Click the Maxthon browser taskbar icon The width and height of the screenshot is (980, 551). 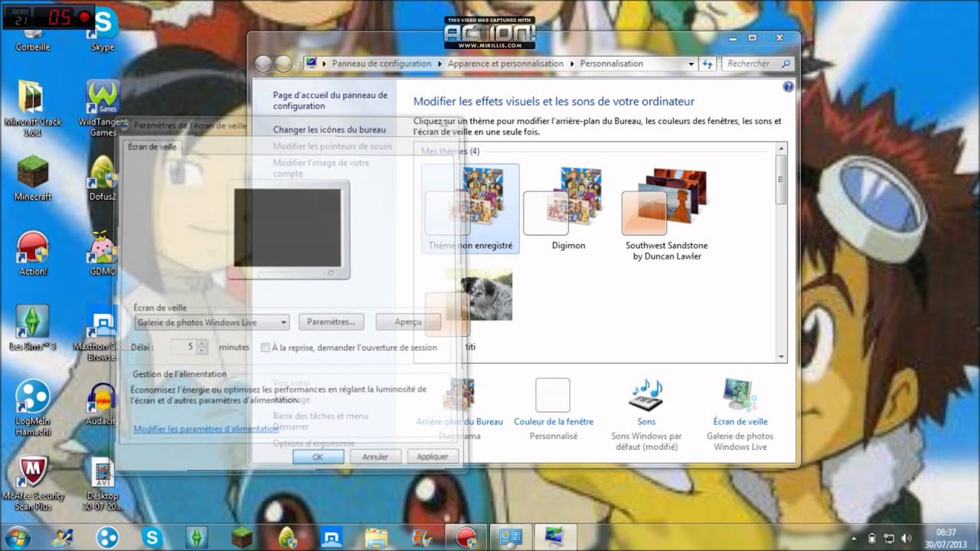point(331,537)
